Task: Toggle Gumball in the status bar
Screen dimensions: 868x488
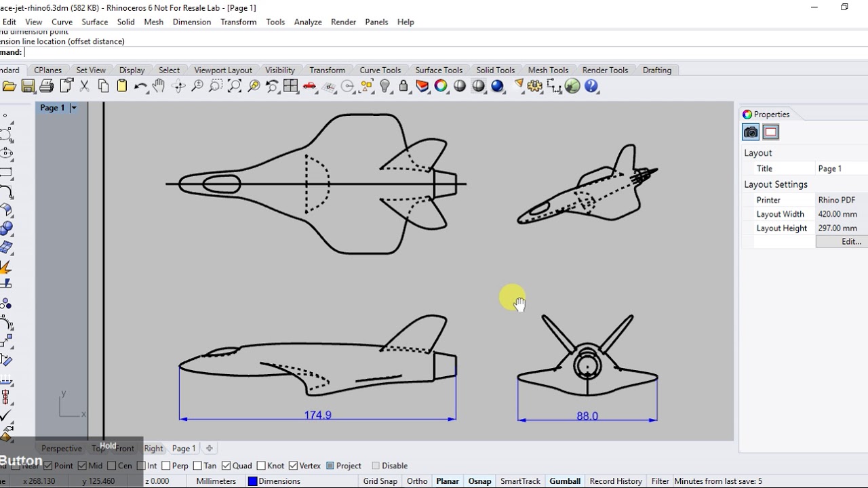Action: click(565, 481)
